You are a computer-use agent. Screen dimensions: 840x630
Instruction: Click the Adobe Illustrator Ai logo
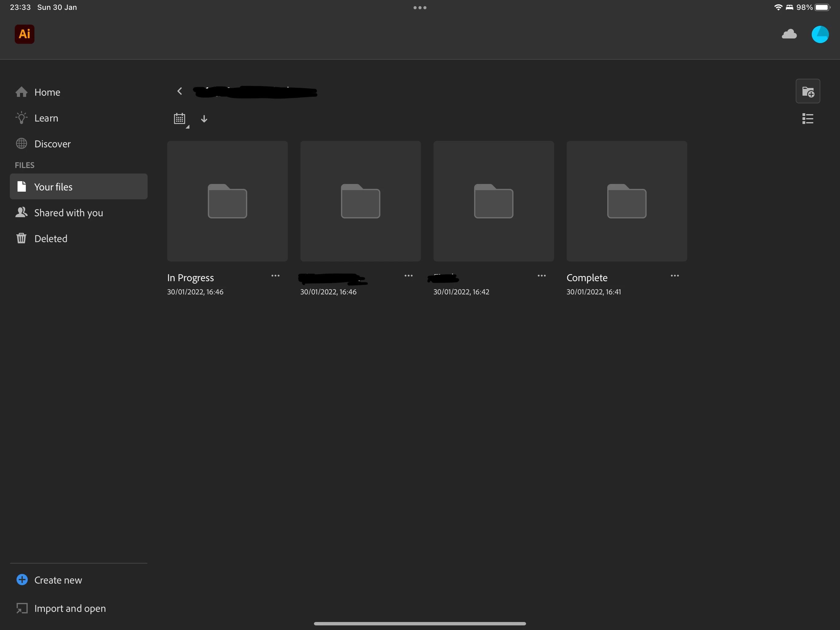pos(24,34)
